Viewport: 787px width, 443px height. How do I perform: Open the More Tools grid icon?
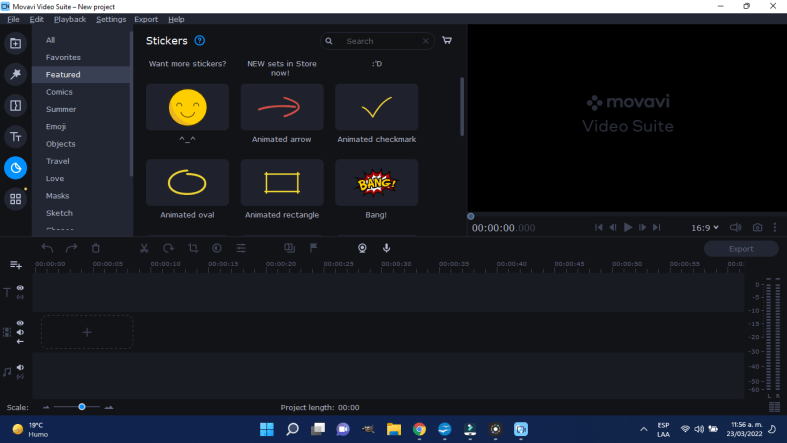pos(16,199)
